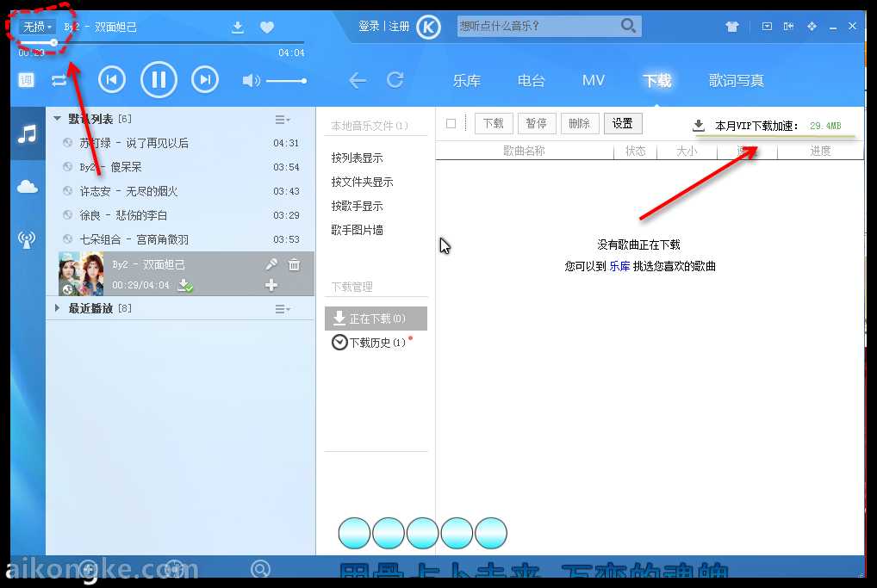Pause the currently playing song
877x588 pixels.
pyautogui.click(x=159, y=79)
